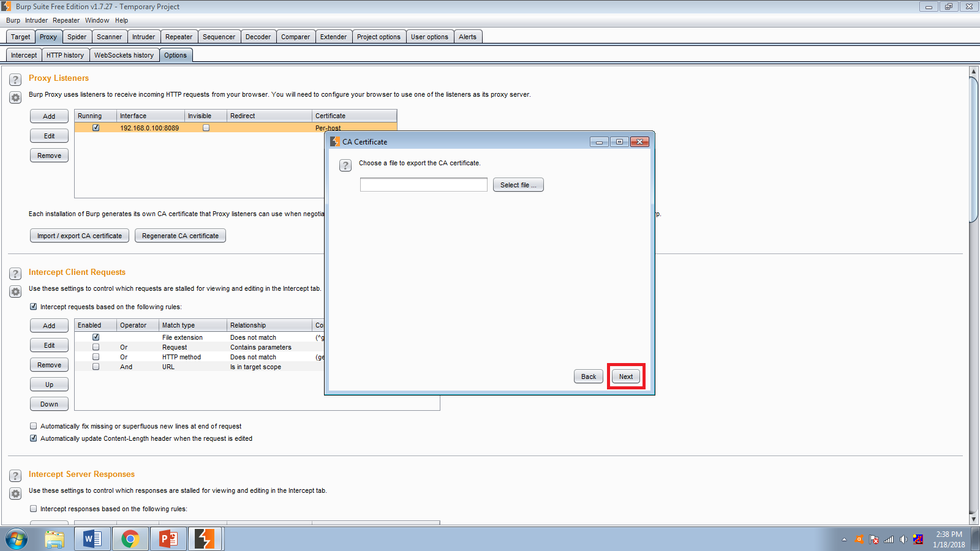980x551 pixels.
Task: Remove the selected proxy listener
Action: [49, 156]
